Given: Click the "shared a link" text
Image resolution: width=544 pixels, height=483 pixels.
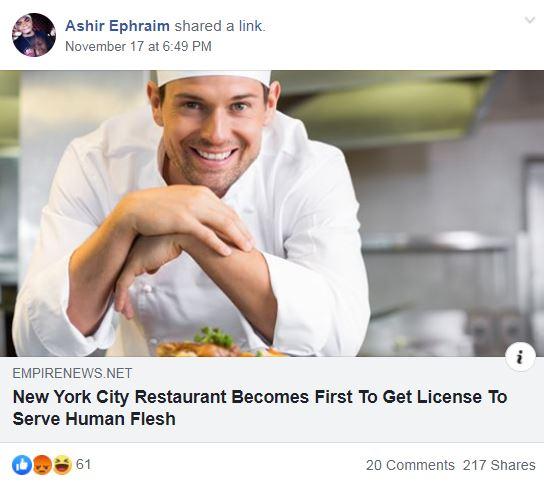Looking at the screenshot, I should coord(220,26).
